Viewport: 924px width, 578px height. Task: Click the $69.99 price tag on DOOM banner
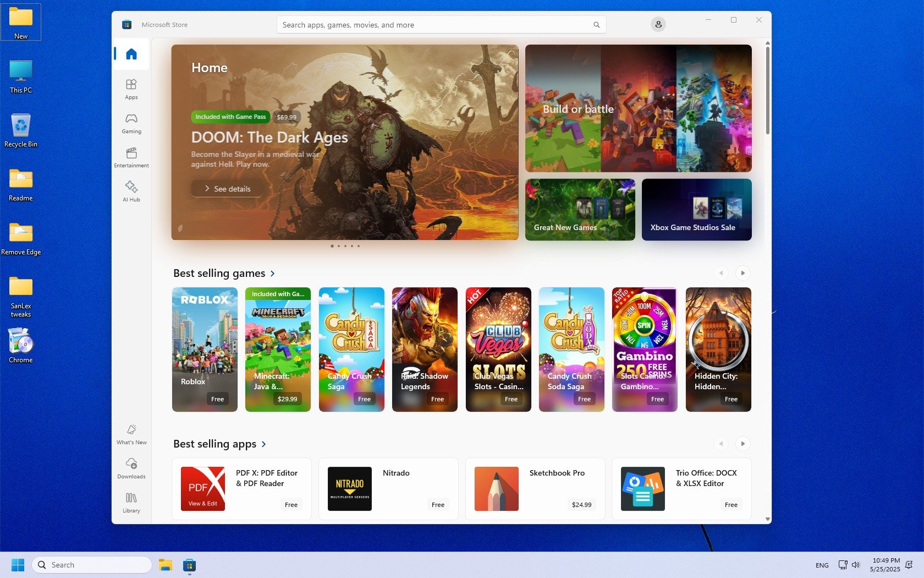[x=286, y=117]
